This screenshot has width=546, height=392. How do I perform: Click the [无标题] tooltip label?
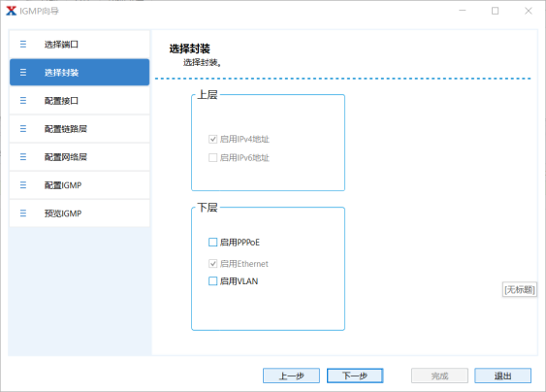520,289
